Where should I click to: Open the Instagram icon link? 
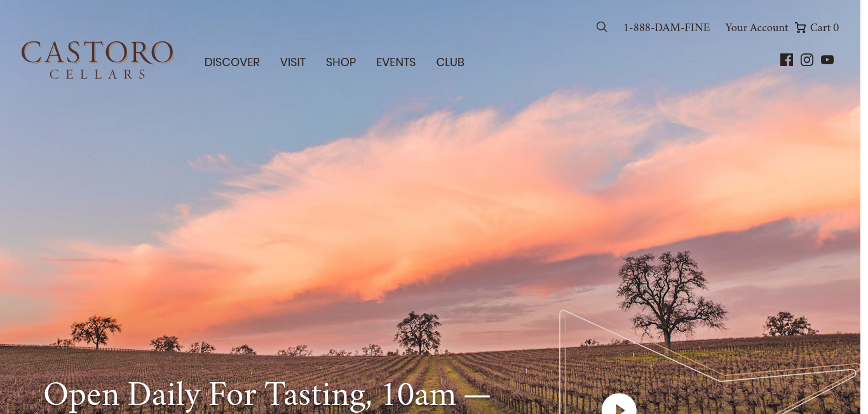point(807,60)
